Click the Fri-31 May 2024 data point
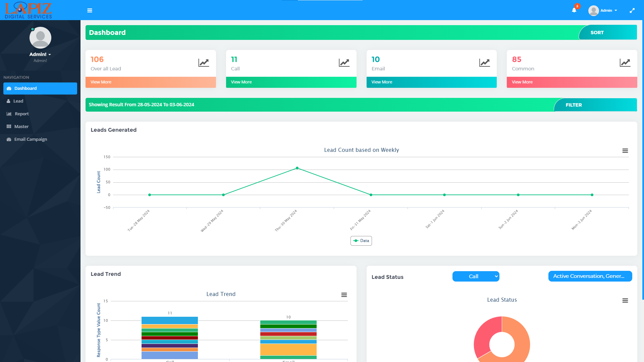Screen dimensions: 644x362 371,195
